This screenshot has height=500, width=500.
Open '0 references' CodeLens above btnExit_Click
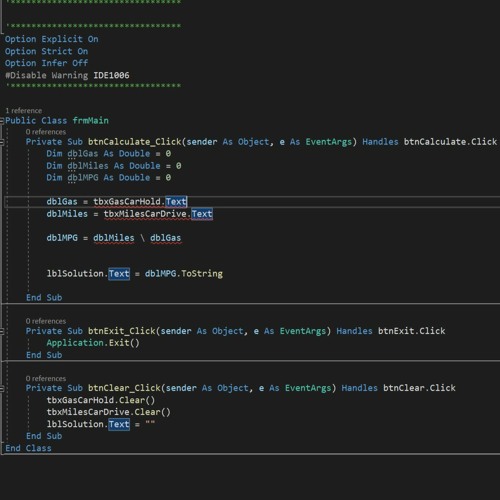point(46,321)
